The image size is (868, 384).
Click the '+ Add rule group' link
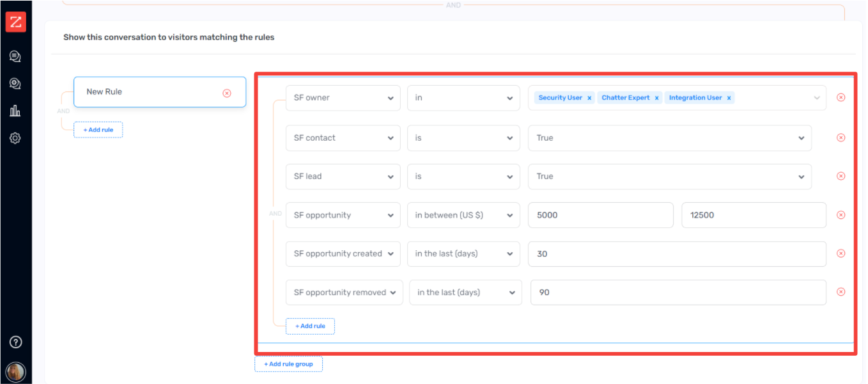288,364
